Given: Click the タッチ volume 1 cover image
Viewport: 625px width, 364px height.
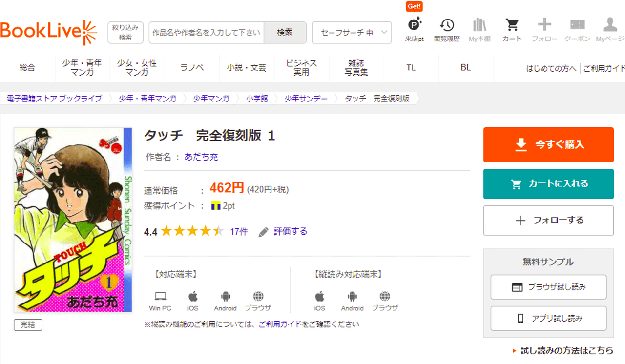Looking at the screenshot, I should click(73, 220).
